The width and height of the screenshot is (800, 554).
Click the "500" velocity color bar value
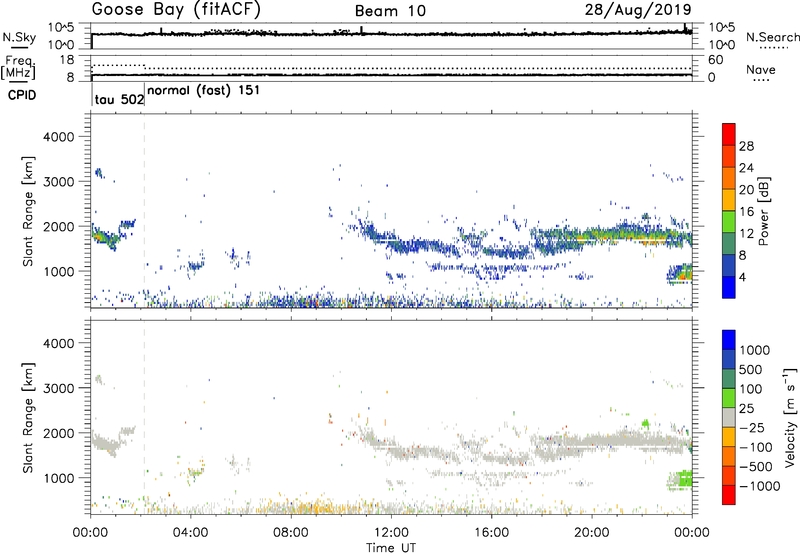pyautogui.click(x=751, y=370)
